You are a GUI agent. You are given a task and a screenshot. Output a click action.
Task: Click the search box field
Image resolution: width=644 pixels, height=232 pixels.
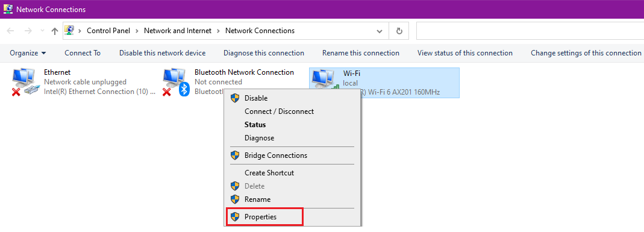530,31
